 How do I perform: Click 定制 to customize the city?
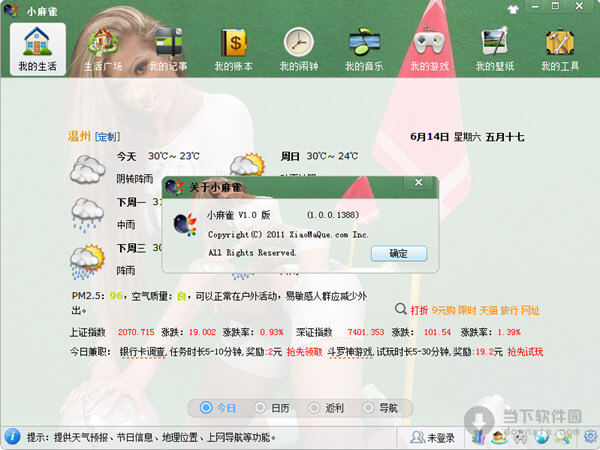(x=108, y=137)
